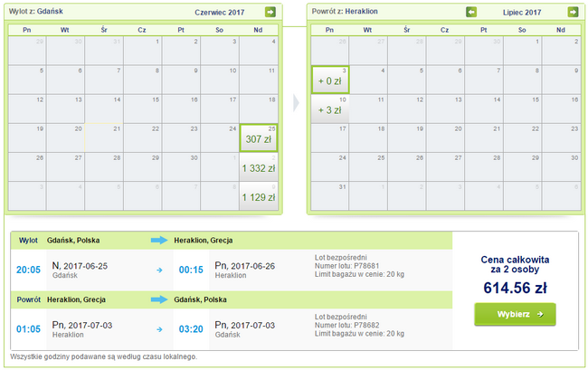588x370 pixels.
Task: Click the gray arrow between the two calendars
Action: point(296,102)
